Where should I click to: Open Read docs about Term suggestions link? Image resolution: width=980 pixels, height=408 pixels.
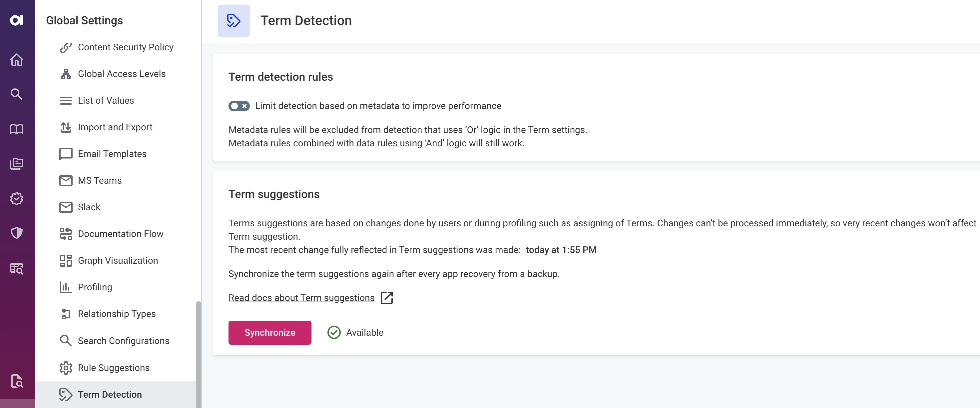pyautogui.click(x=301, y=298)
